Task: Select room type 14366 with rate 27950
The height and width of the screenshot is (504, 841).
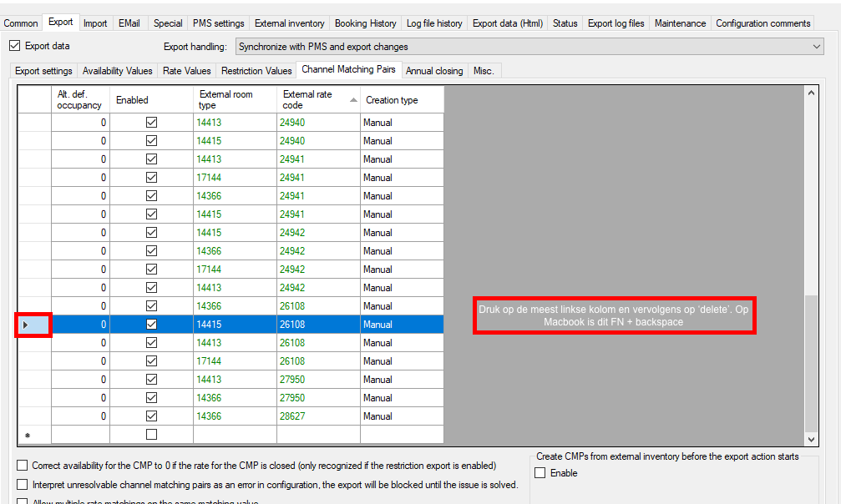Action: click(x=235, y=398)
